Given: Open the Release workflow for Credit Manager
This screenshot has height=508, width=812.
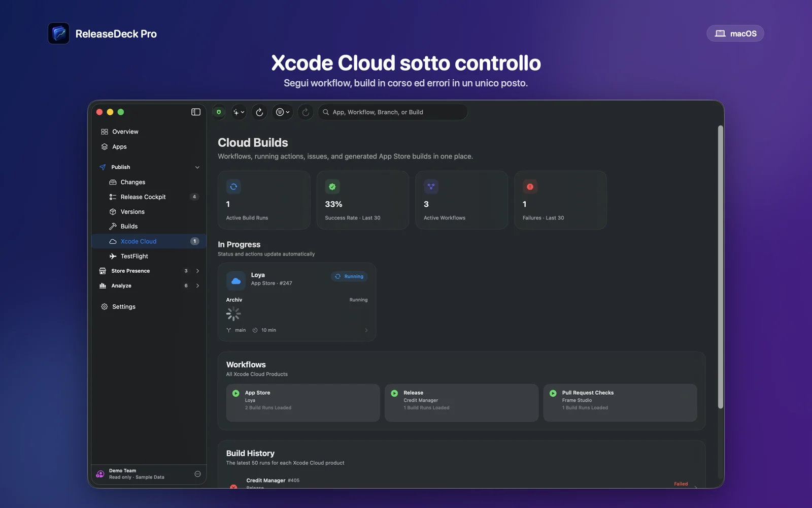Looking at the screenshot, I should pos(461,403).
